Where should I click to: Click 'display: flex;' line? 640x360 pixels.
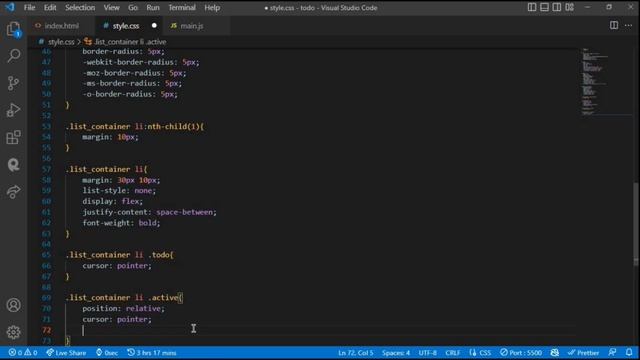[x=113, y=201]
